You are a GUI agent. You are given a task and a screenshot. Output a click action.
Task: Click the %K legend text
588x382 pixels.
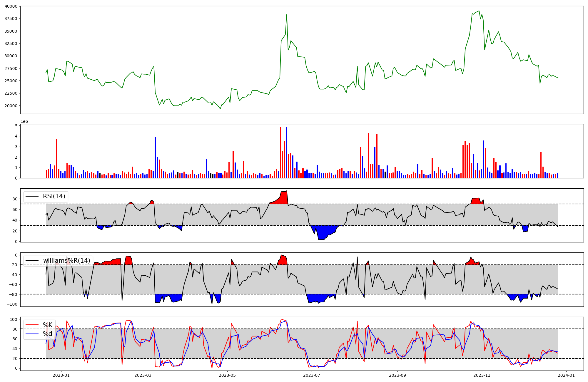[x=48, y=325]
